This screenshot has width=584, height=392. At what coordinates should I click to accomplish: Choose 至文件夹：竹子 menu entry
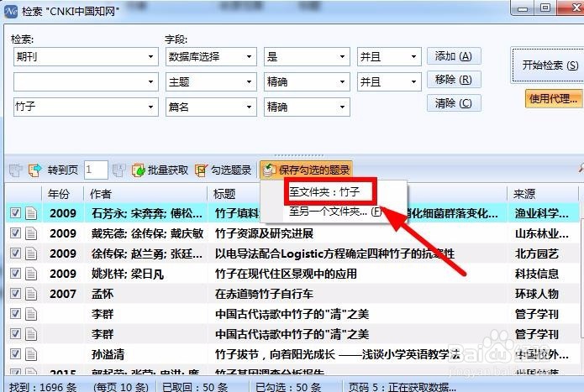pyautogui.click(x=324, y=192)
